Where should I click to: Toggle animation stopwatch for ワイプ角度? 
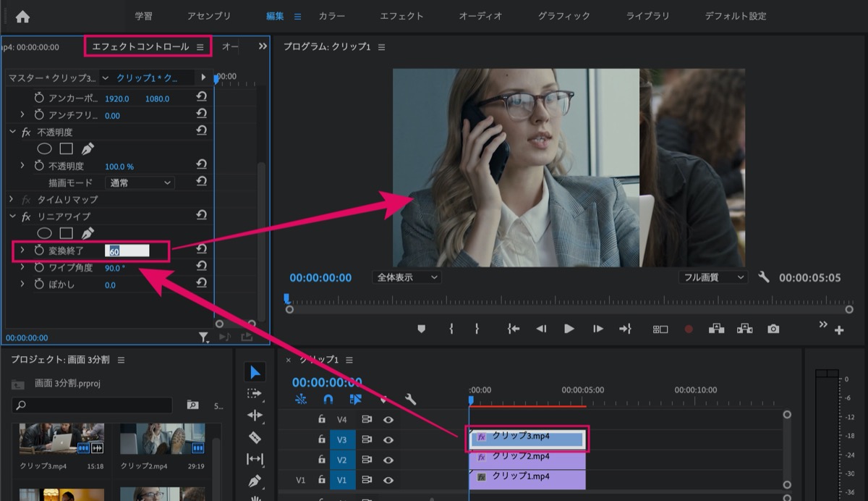(39, 268)
